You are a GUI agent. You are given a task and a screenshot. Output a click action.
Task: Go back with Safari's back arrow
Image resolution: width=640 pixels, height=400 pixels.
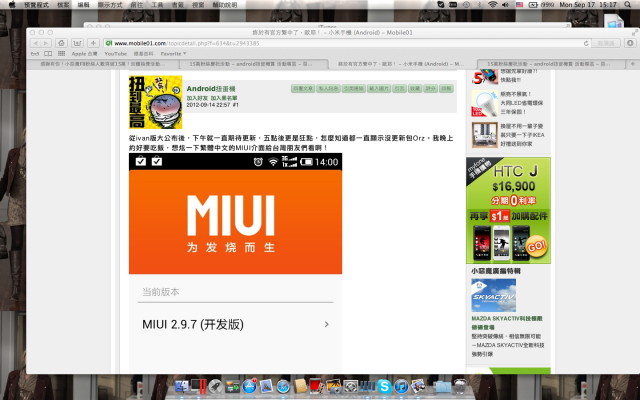point(36,43)
